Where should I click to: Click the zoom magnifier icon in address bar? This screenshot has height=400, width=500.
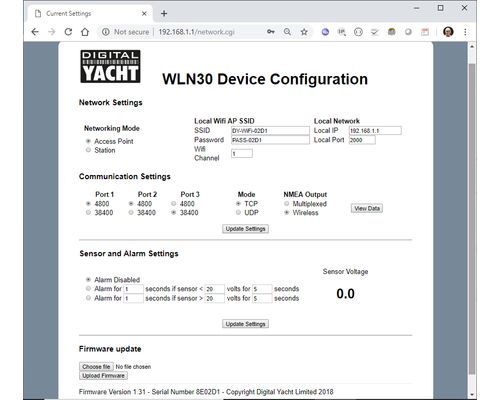coord(287,32)
